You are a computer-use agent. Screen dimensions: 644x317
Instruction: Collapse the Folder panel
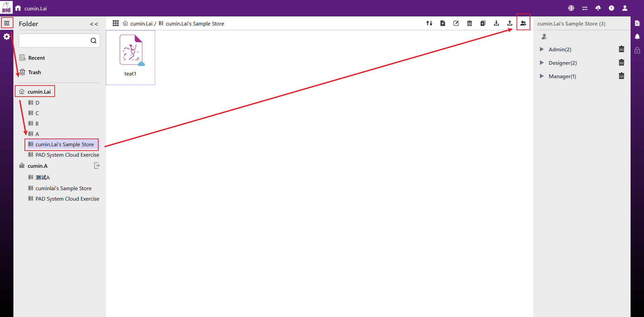tap(94, 24)
